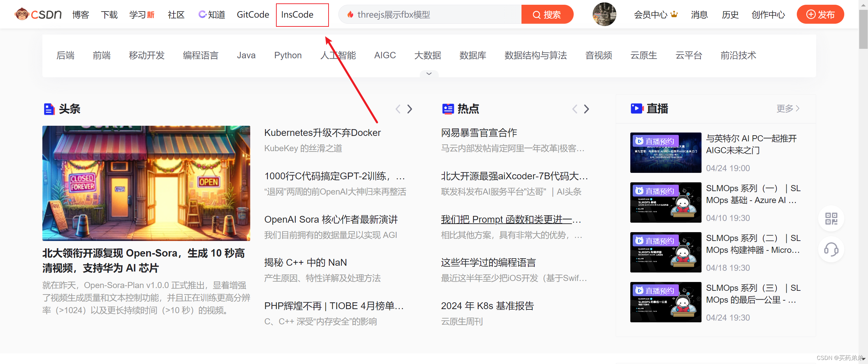Open article 网易暴雪官宣合作
Image resolution: width=868 pixels, height=364 pixels.
click(479, 133)
